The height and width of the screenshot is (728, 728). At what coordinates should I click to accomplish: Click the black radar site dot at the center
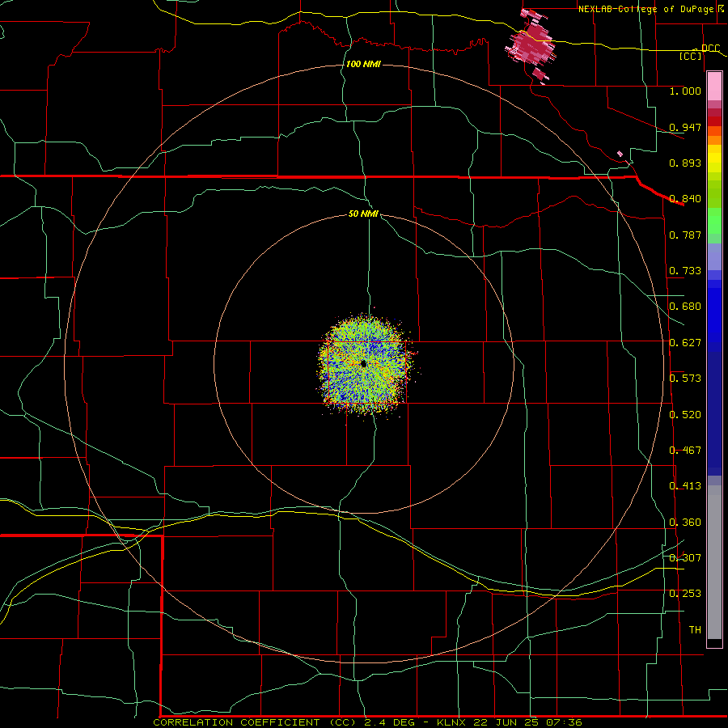[363, 363]
